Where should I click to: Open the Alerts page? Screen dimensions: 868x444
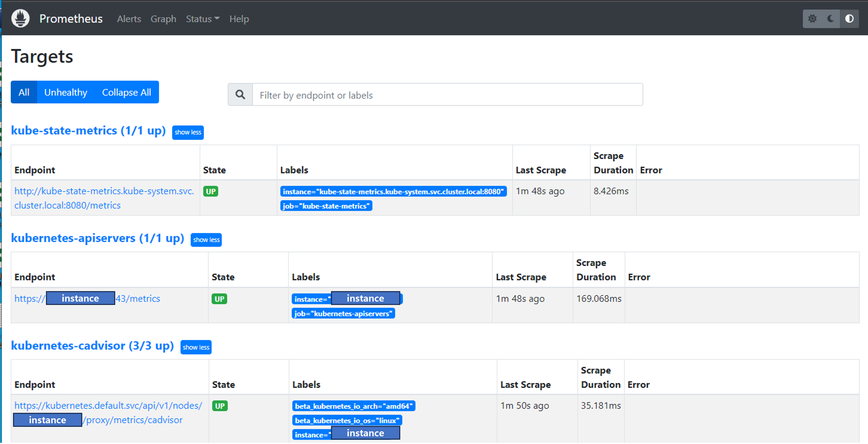[129, 19]
